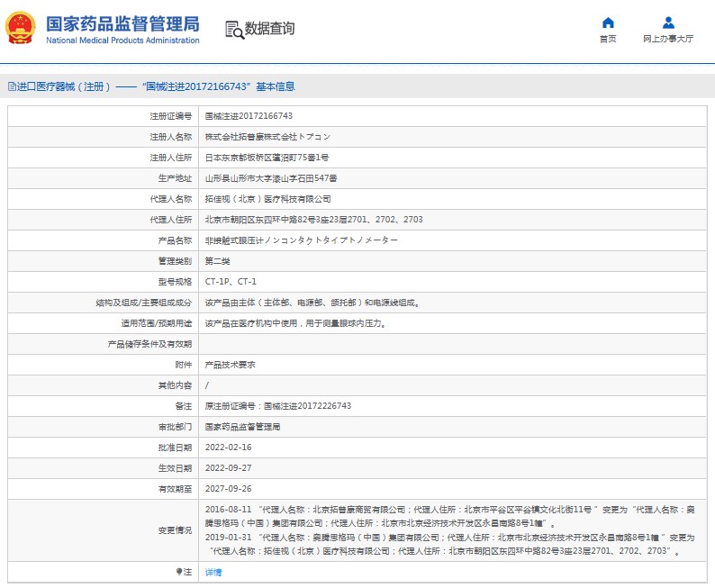Select address 日本东京都板桥区莲沼町75番1号
Screen dimensions: 715x588
coord(267,158)
